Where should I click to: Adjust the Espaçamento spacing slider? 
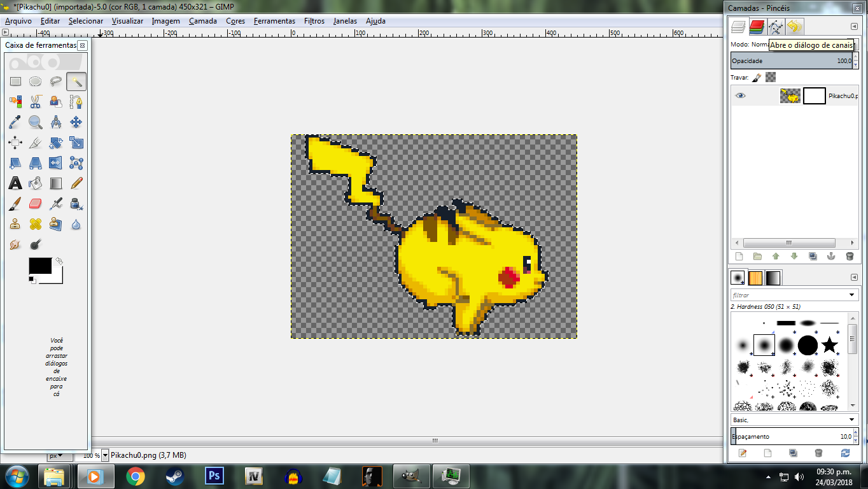(791, 437)
